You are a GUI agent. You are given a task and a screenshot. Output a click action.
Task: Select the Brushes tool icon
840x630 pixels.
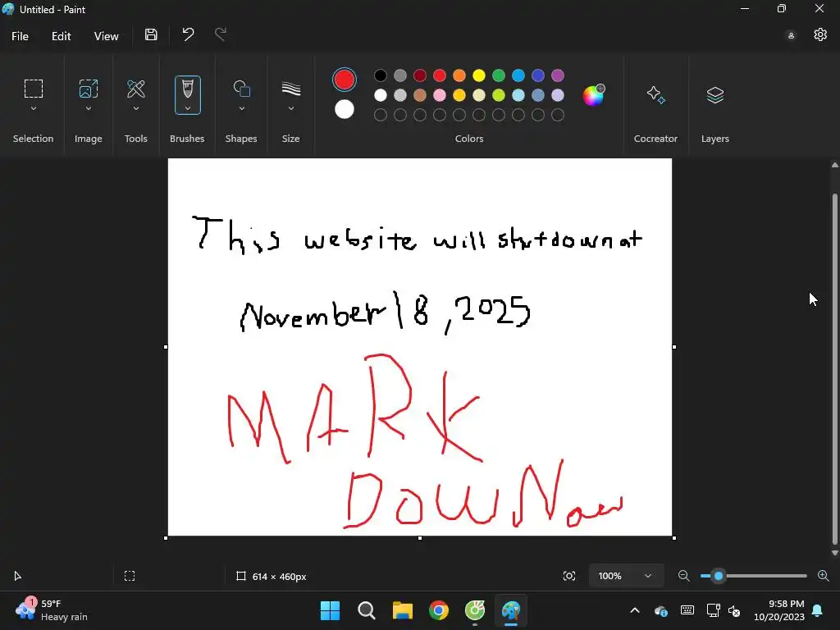pyautogui.click(x=188, y=89)
